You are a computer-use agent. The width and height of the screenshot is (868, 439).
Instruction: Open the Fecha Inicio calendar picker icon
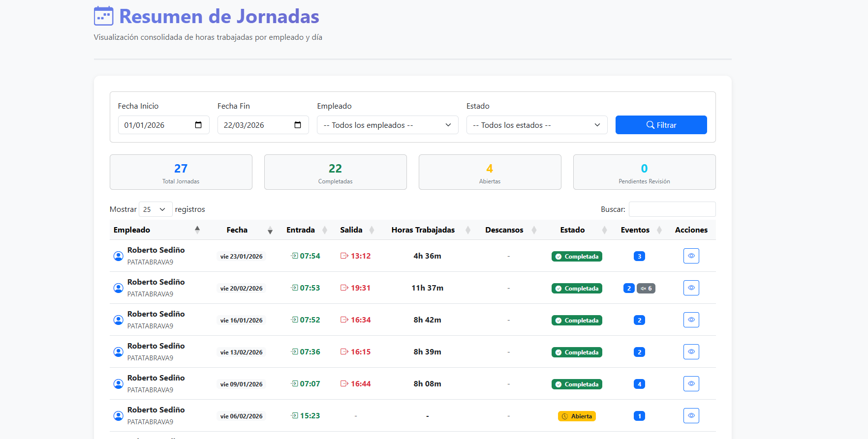pos(198,125)
